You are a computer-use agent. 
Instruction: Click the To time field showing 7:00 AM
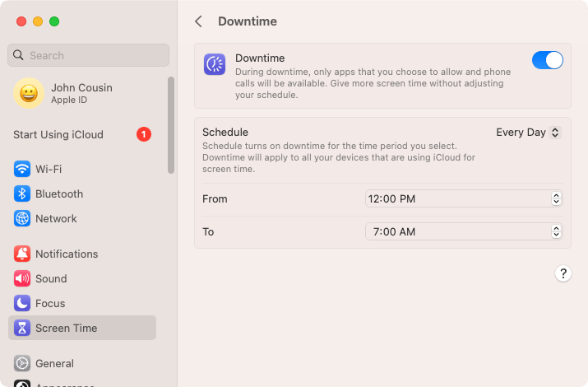pyautogui.click(x=464, y=231)
